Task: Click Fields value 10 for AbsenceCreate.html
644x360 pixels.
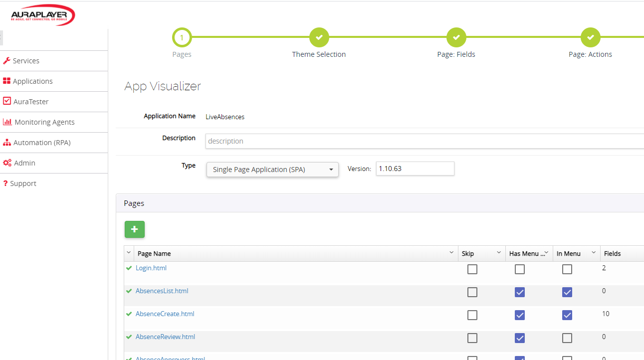Action: tap(606, 314)
